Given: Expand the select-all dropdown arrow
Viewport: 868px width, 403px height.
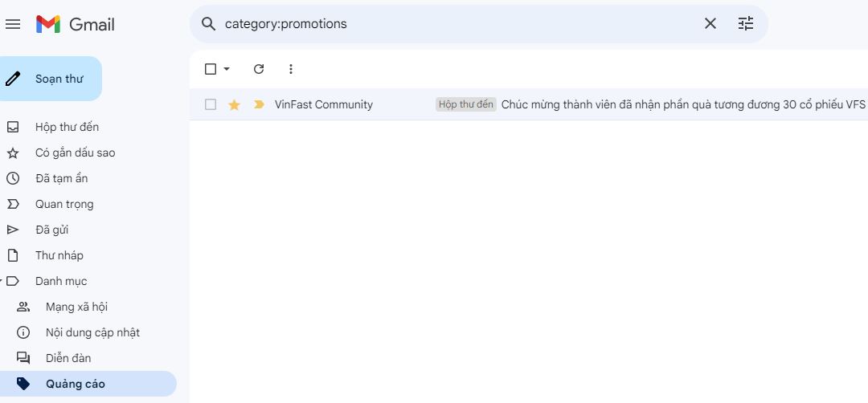Looking at the screenshot, I should click(227, 69).
